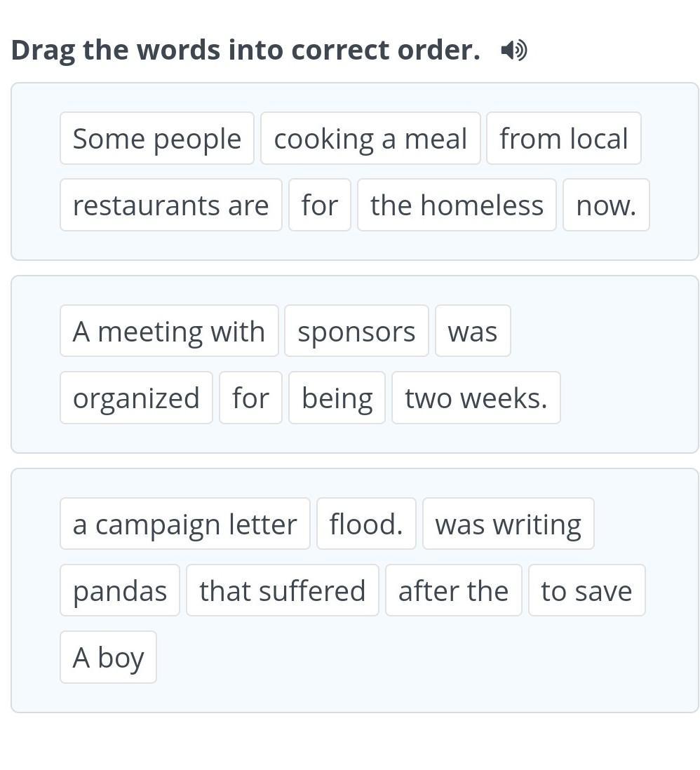This screenshot has width=700, height=770.
Task: Click the 'Some people' word tile
Action: 157,138
